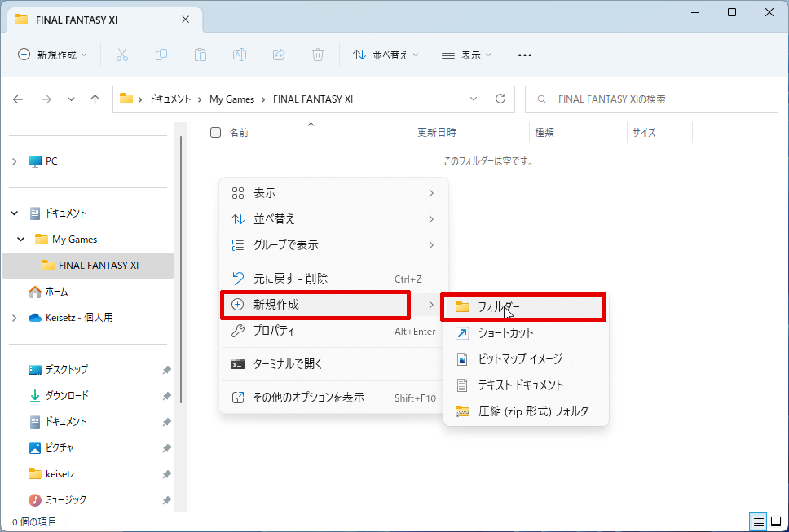
Task: Open recent locations dropdown chevron
Action: pyautogui.click(x=71, y=99)
